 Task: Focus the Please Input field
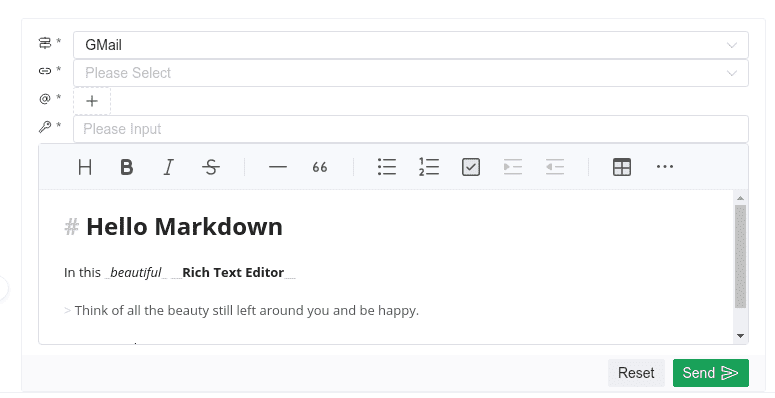click(x=411, y=129)
